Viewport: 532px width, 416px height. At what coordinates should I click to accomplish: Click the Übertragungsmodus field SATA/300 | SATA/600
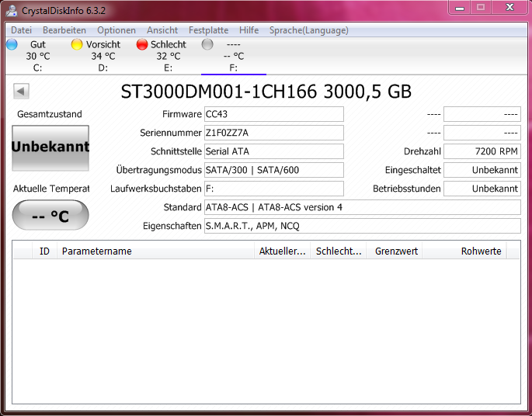[274, 170]
